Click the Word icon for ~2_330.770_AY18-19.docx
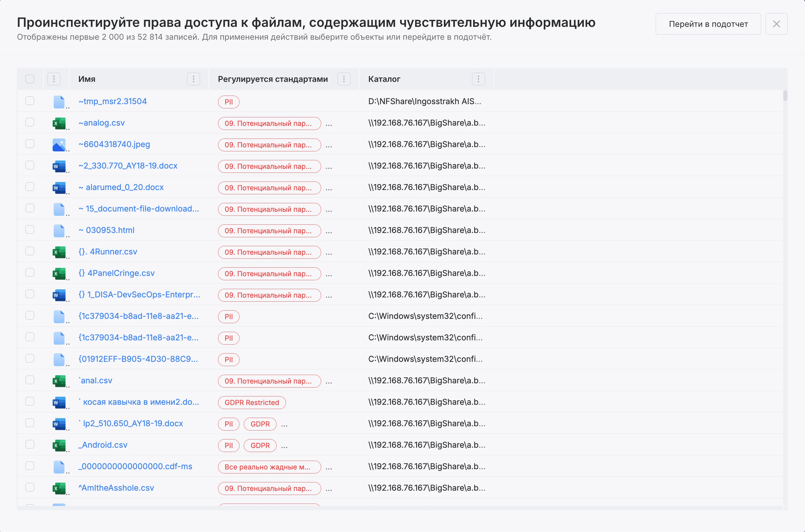Image resolution: width=805 pixels, height=532 pixels. [59, 166]
